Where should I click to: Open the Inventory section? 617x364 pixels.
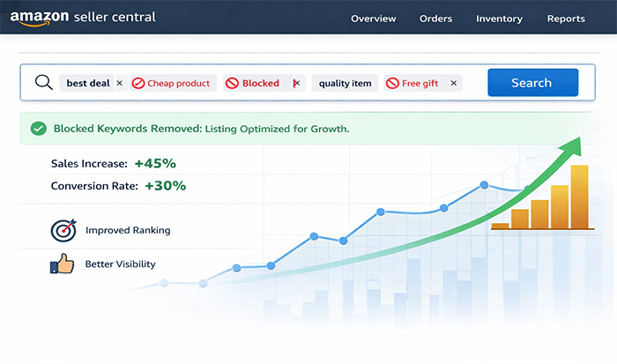click(x=499, y=19)
